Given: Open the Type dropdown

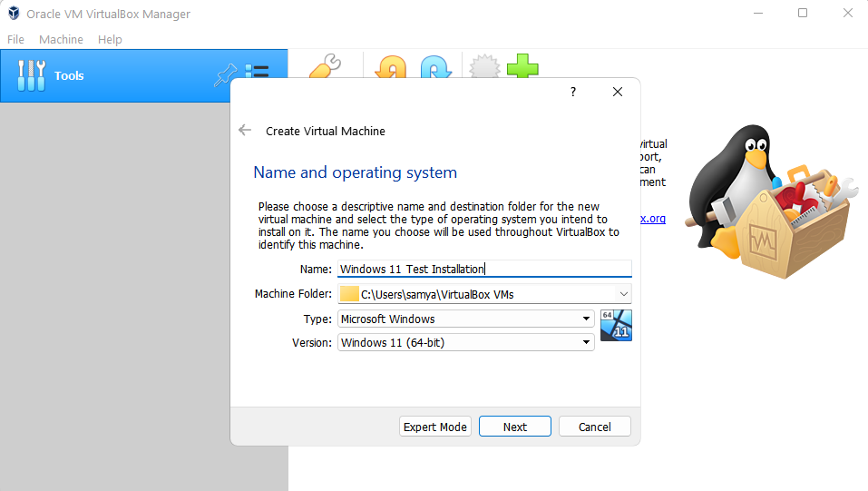Looking at the screenshot, I should tap(466, 319).
